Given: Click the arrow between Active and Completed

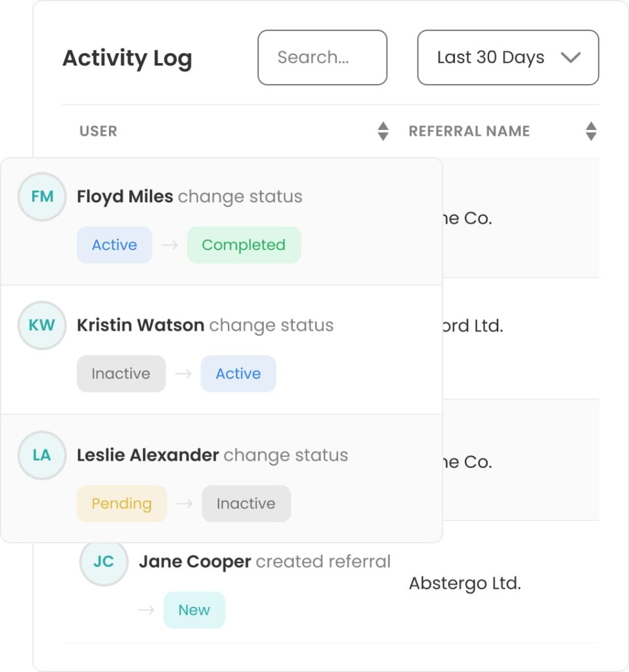Looking at the screenshot, I should click(x=170, y=245).
